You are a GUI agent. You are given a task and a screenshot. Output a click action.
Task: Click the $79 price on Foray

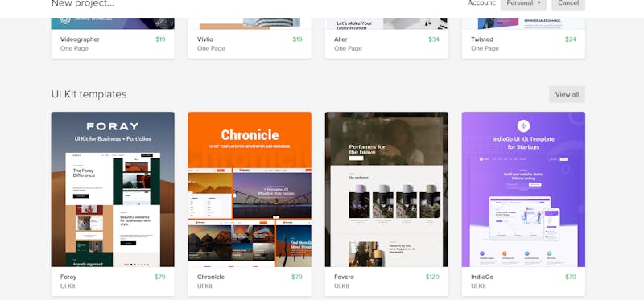click(159, 277)
